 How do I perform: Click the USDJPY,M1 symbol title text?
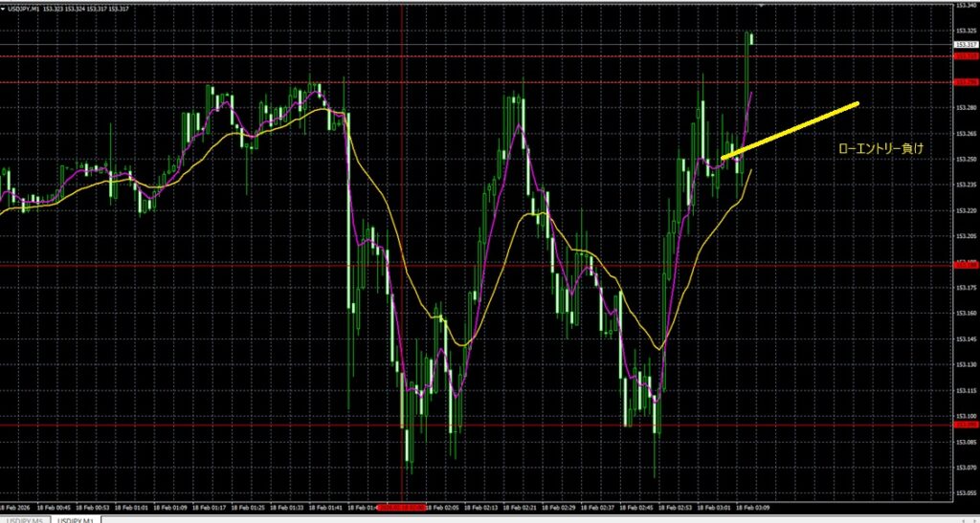[23, 10]
